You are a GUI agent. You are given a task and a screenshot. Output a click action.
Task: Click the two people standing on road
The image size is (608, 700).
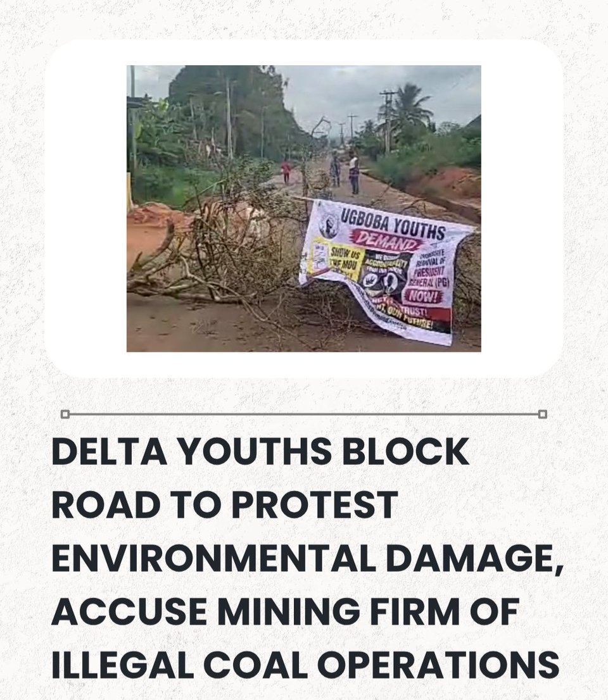coord(345,172)
